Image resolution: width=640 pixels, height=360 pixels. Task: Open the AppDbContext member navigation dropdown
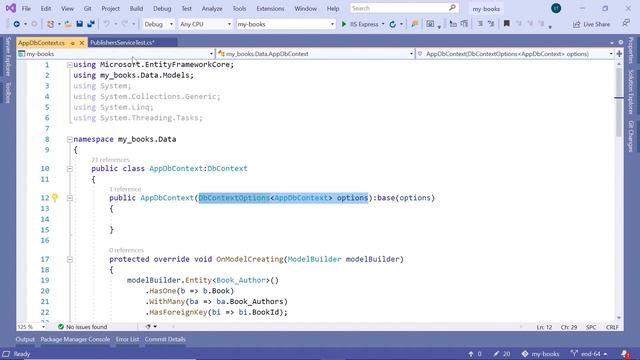[x=515, y=54]
